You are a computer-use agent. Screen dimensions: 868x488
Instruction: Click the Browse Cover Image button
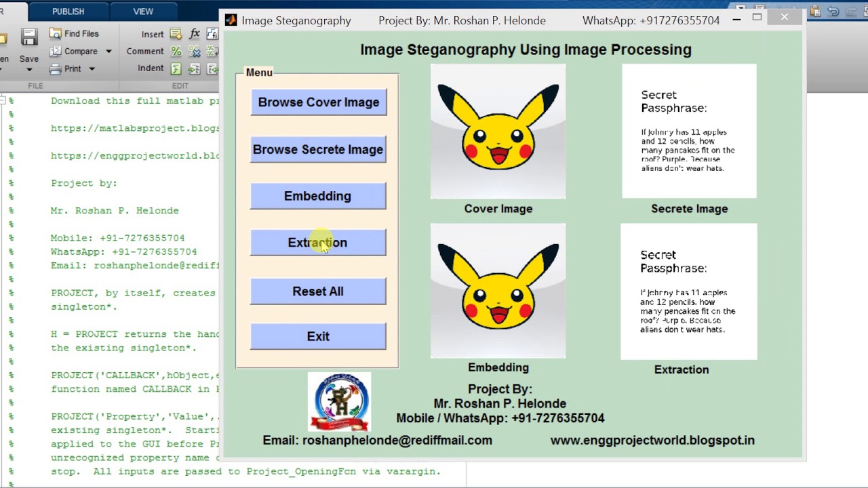tap(319, 102)
